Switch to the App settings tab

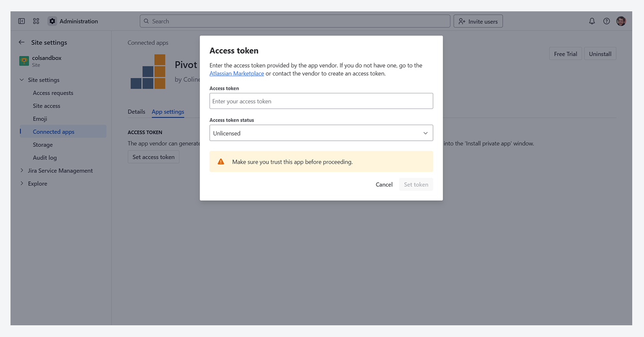pos(168,112)
